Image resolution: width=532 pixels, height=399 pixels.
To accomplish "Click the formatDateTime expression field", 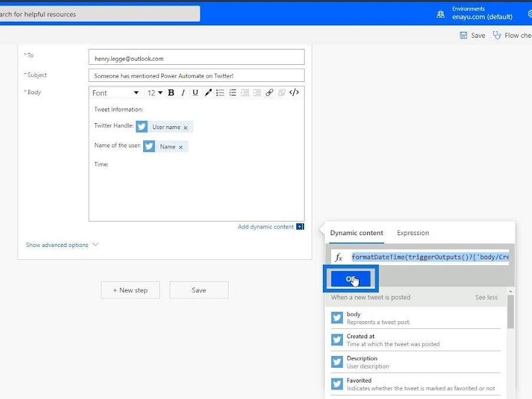I will coord(430,257).
